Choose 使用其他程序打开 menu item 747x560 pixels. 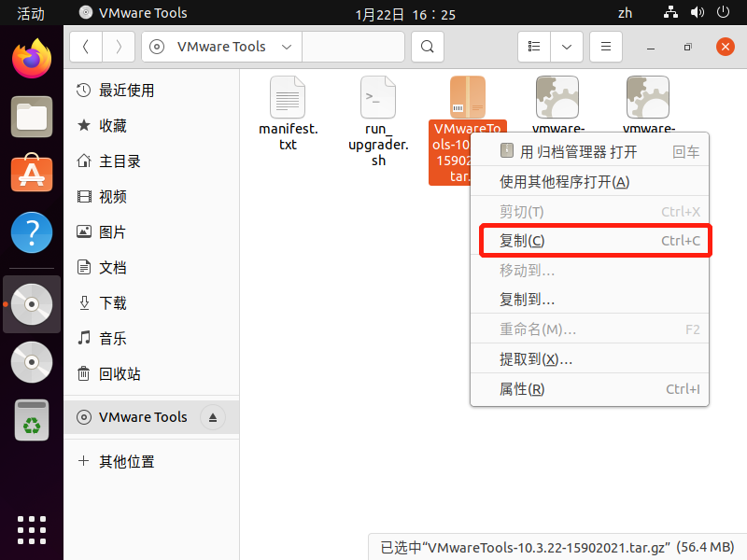[x=589, y=181]
